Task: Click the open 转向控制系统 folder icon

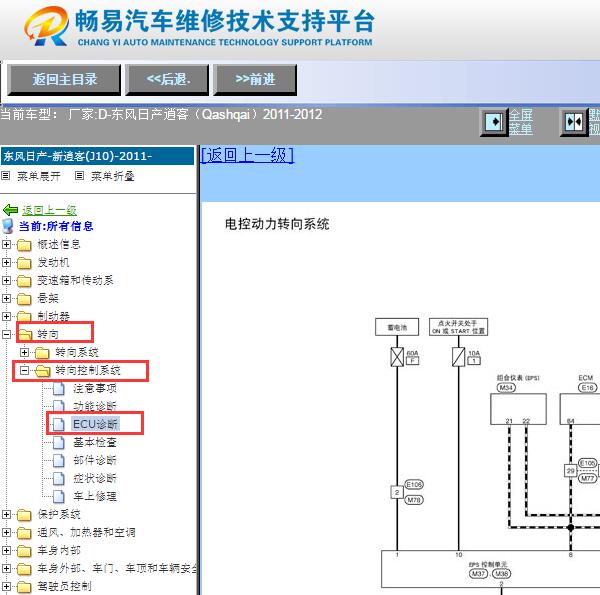Action: (x=42, y=370)
